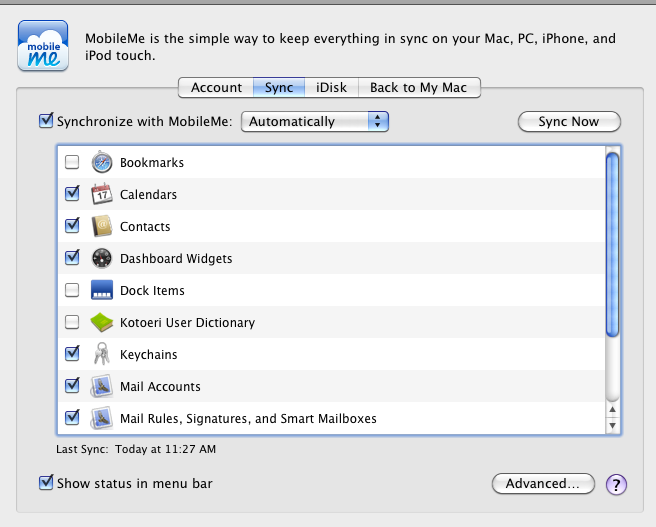Toggle Synchronize with MobileMe checkbox
656x527 pixels.
click(x=46, y=120)
